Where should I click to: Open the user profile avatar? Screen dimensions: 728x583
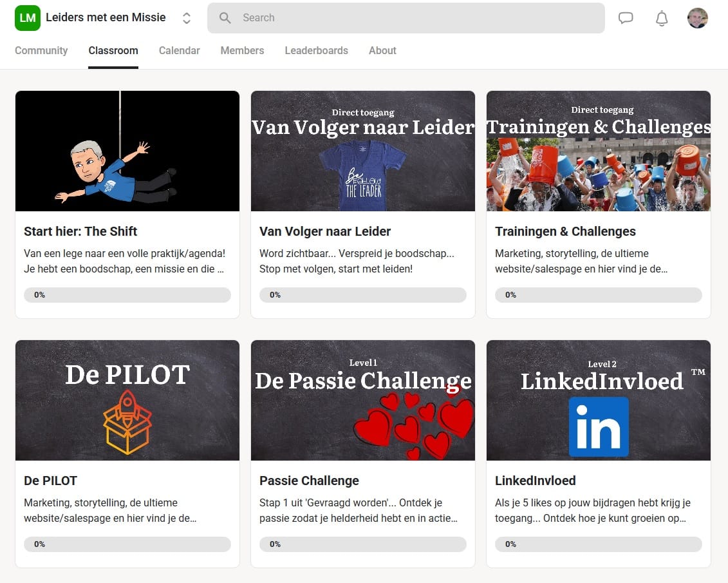coord(698,18)
